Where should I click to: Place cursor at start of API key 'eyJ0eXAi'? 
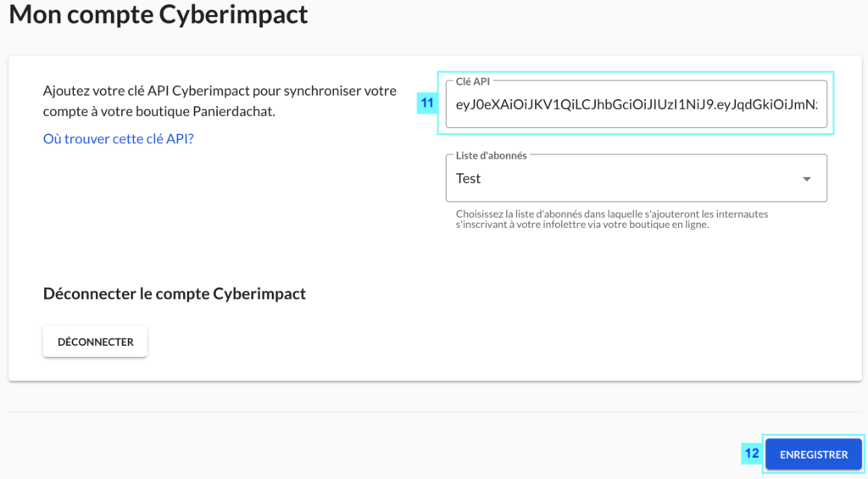[457, 104]
